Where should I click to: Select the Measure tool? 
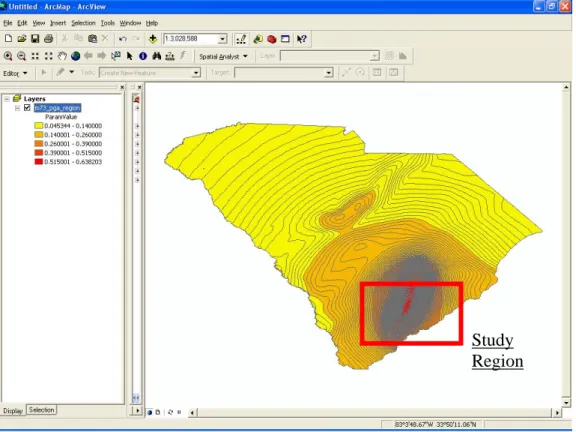[x=170, y=56]
